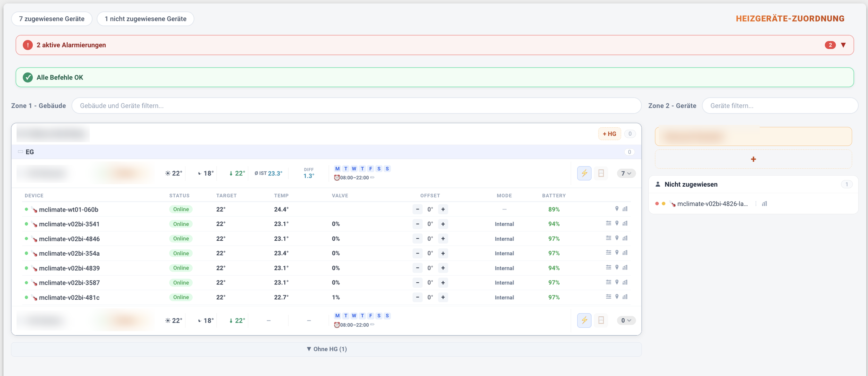
Task: Collapse the device list with the 7 dropdown
Action: 626,173
